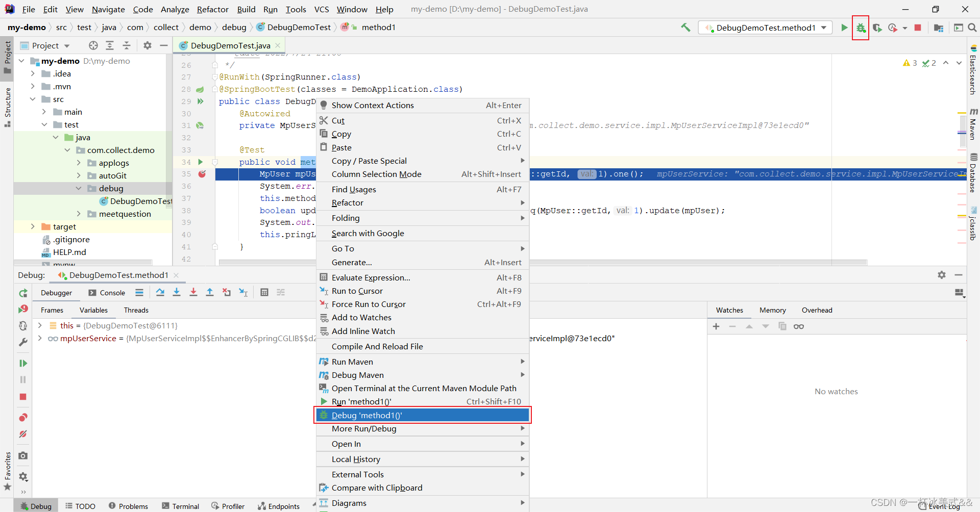Click the Stop square in debug sidebar

click(x=23, y=397)
